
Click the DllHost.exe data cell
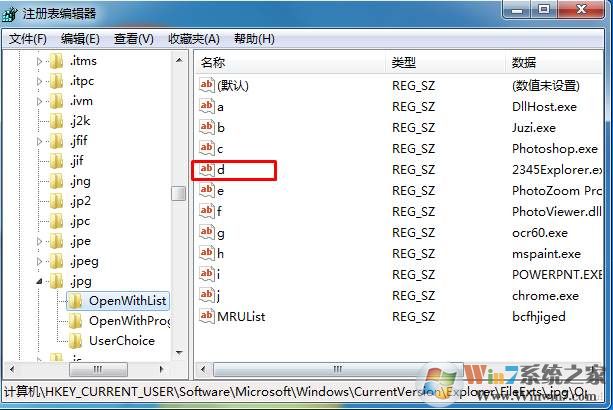[x=545, y=107]
